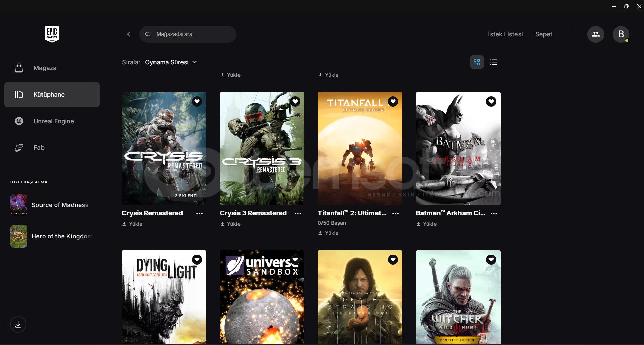The height and width of the screenshot is (345, 644).
Task: Toggle favorite heart on Batman Arkham City
Action: click(491, 102)
